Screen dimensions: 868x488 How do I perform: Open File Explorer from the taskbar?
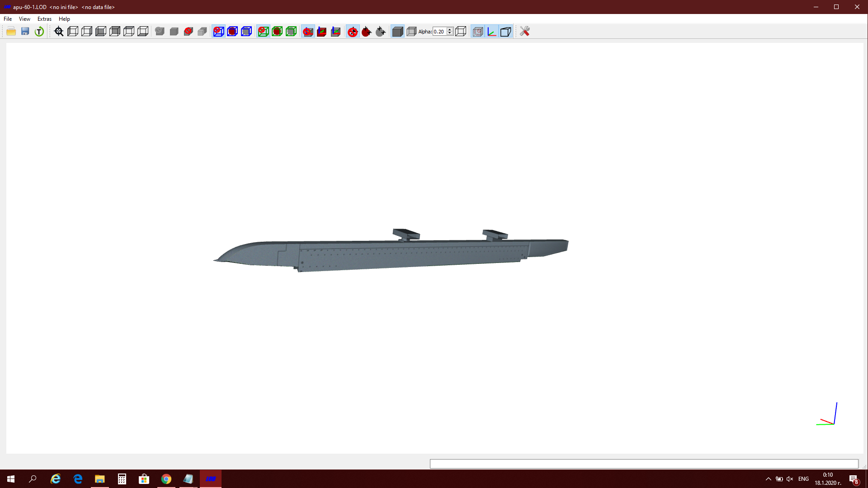[x=99, y=479]
